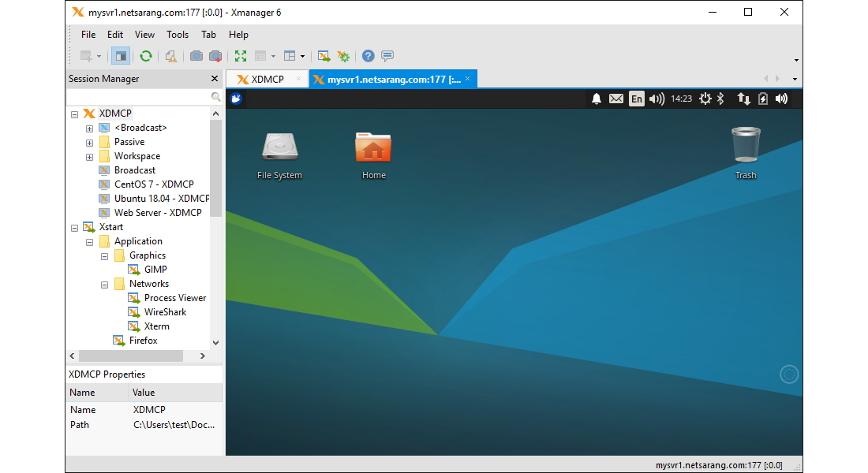Click the Bluetooth icon in remote panel

(x=720, y=99)
